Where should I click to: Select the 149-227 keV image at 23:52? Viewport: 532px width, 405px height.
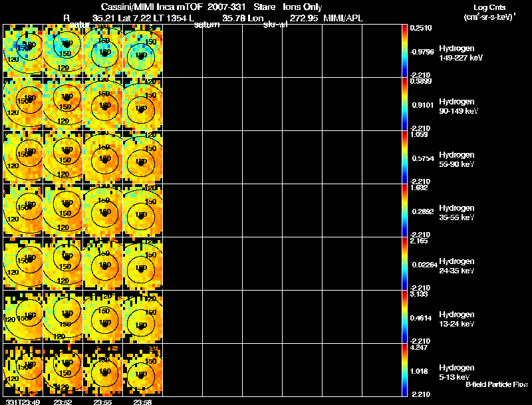(x=63, y=51)
